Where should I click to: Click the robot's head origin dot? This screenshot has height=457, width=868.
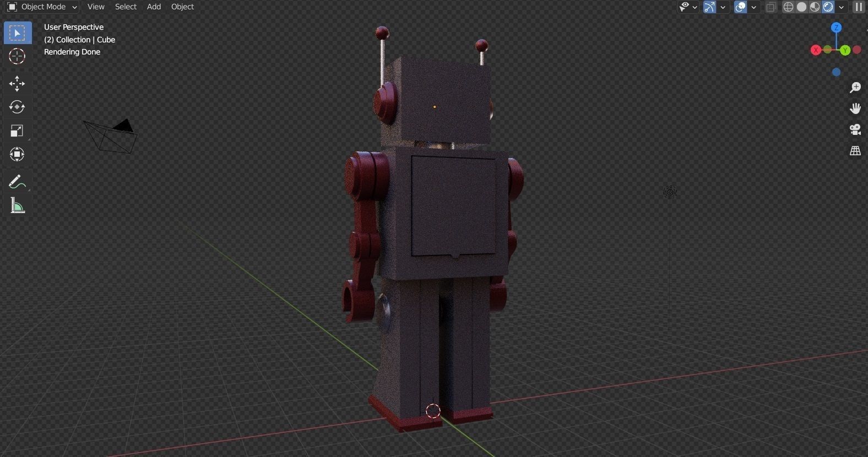point(435,107)
